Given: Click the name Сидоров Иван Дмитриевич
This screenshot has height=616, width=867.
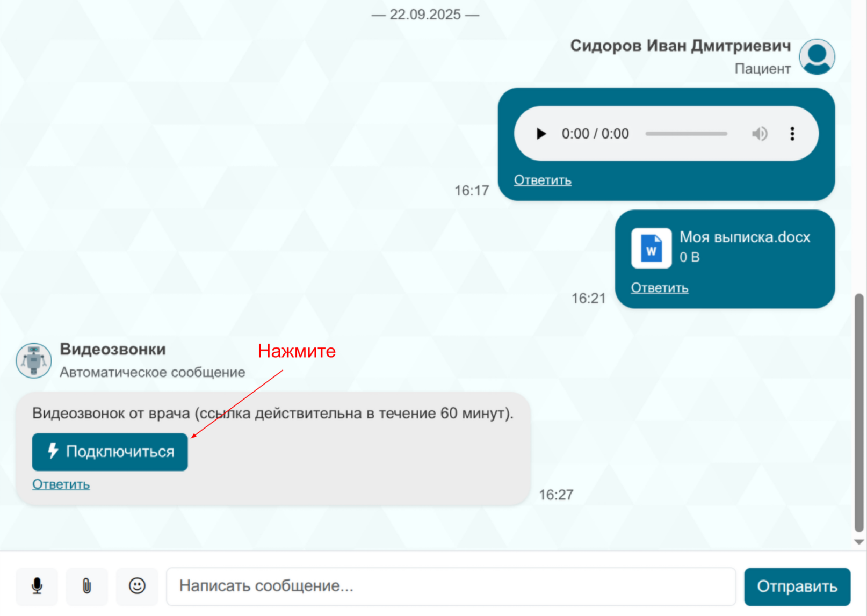Looking at the screenshot, I should [680, 46].
